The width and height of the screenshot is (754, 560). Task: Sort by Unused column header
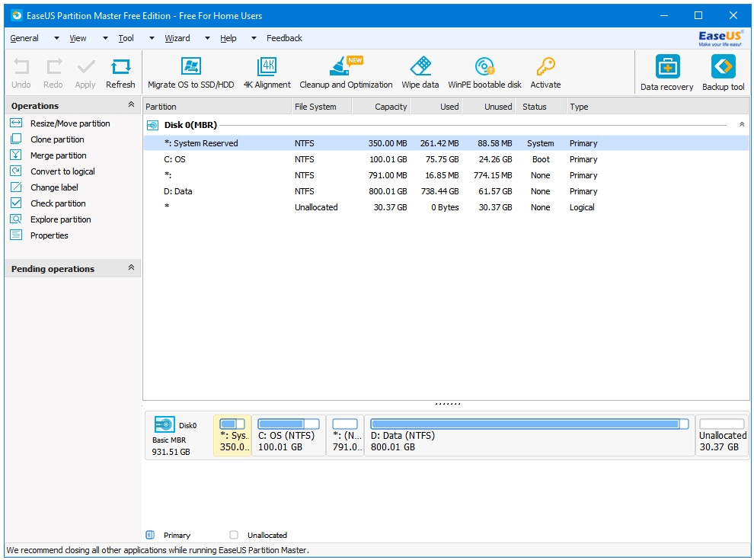tap(489, 107)
